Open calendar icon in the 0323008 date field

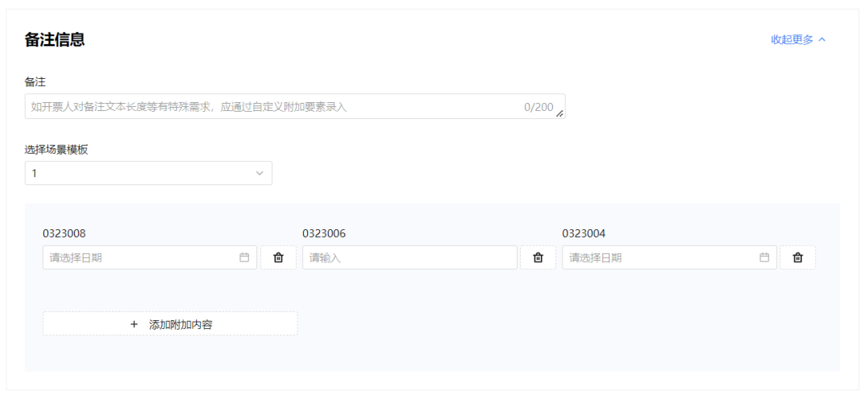pos(244,257)
